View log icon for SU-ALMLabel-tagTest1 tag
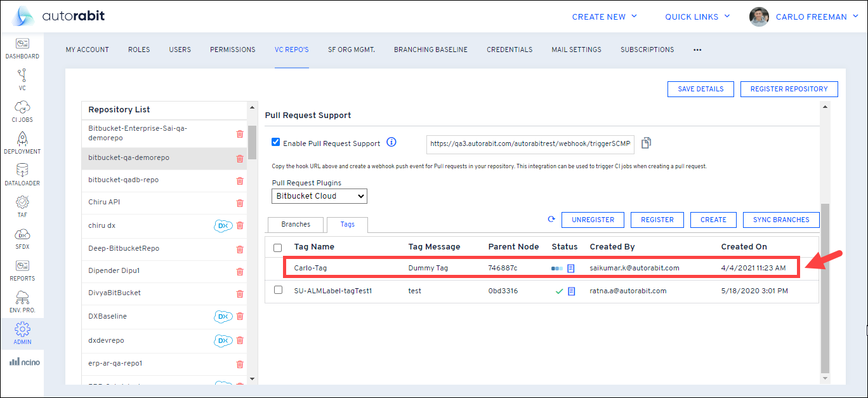This screenshot has height=398, width=868. [571, 291]
